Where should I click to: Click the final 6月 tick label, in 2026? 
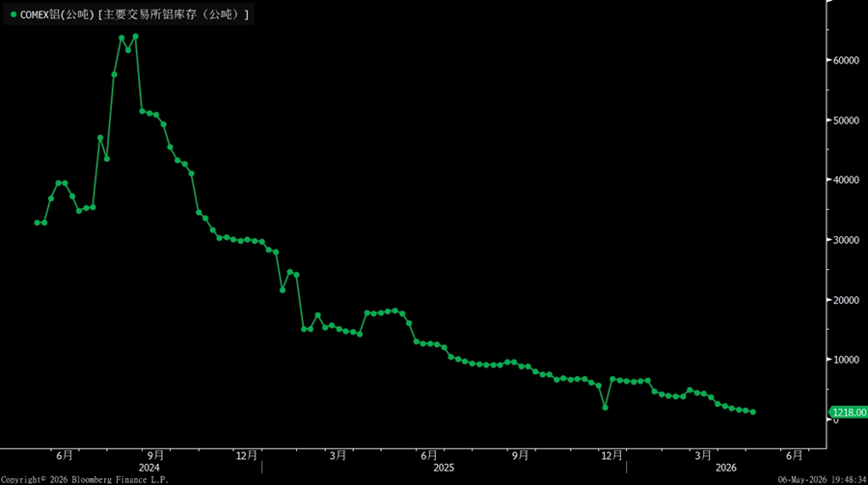tap(795, 455)
